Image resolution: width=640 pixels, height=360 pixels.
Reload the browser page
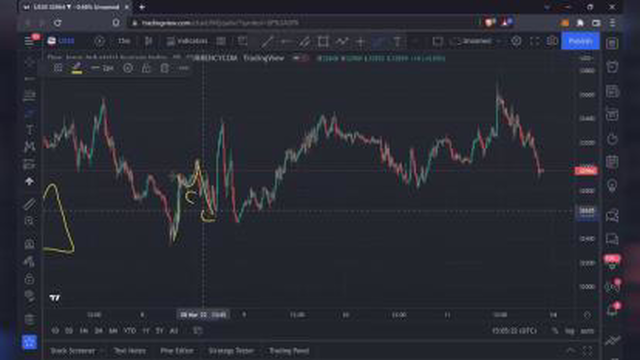pyautogui.click(x=58, y=23)
